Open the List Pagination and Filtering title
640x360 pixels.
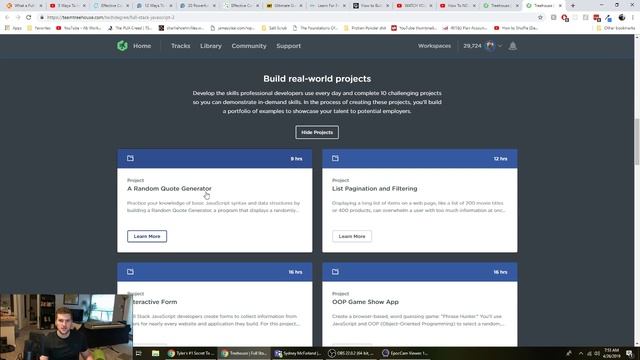[374, 189]
